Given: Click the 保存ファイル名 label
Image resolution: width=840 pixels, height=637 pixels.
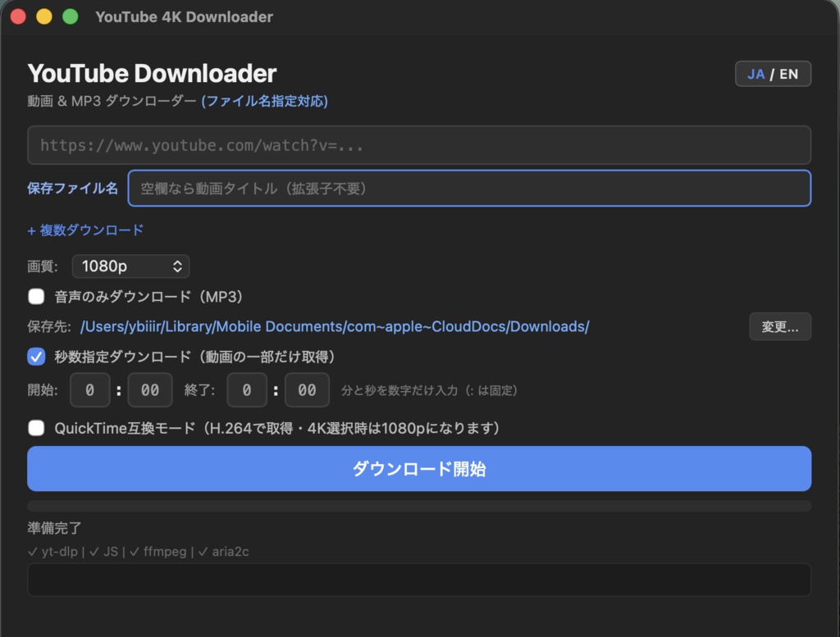Looking at the screenshot, I should pos(73,189).
